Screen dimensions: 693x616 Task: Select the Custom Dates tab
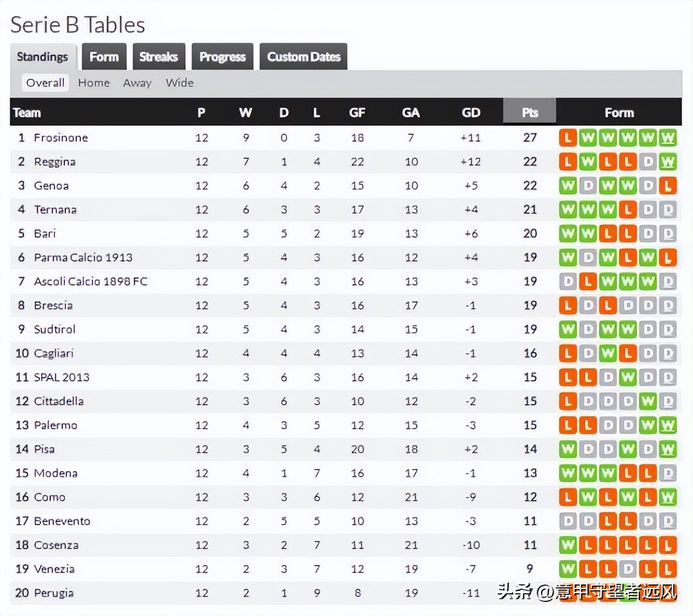pyautogui.click(x=303, y=57)
